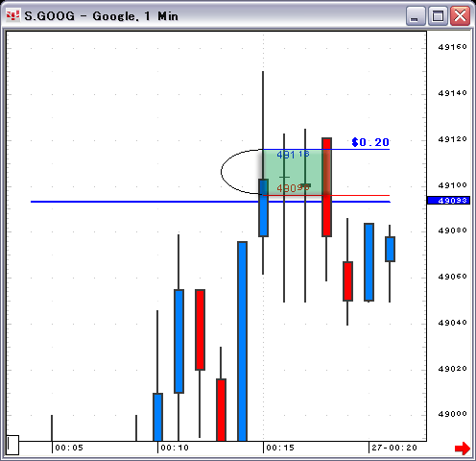This screenshot has width=476, height=461.
Task: Click the S.GOOG chart app icon
Action: click(x=12, y=15)
